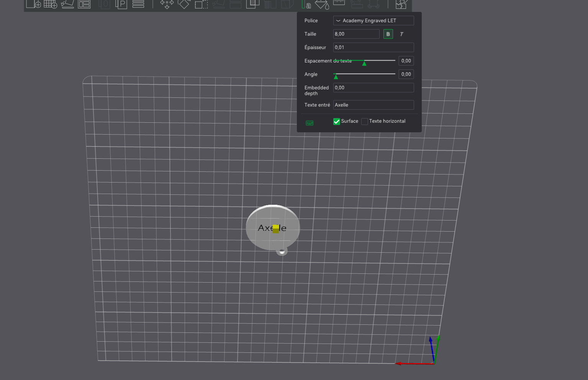588x380 pixels.
Task: Select the Scale tool
Action: click(201, 4)
